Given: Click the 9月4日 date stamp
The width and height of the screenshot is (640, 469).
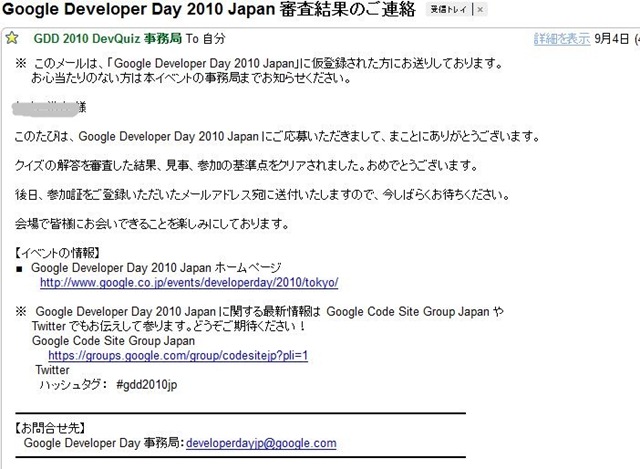Looking at the screenshot, I should pyautogui.click(x=613, y=40).
